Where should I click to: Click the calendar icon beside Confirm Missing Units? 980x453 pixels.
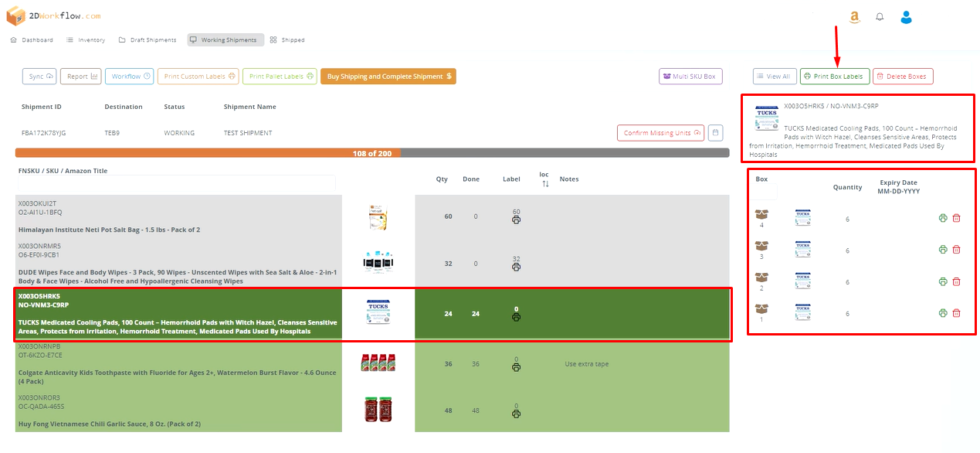tap(715, 133)
